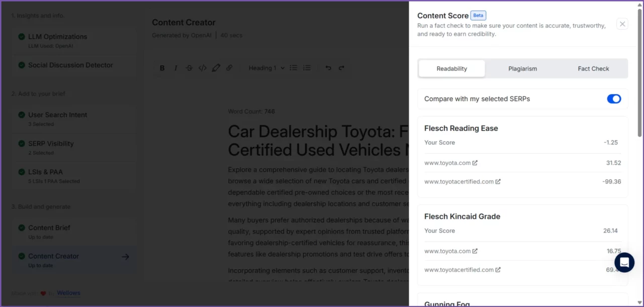Viewport: 644px width, 307px height.
Task: Open Content Creator step arrow
Action: (125, 257)
